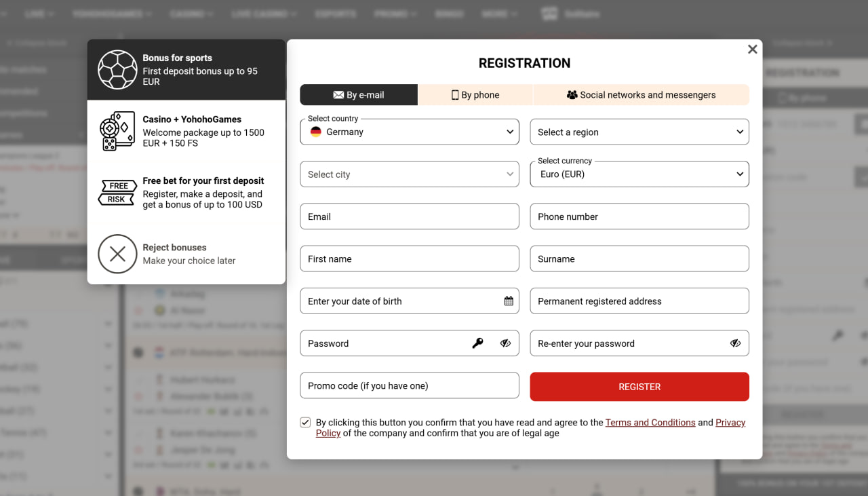Viewport: 868px width, 496px height.
Task: Pick the Free Risk free bet icon
Action: tap(117, 193)
